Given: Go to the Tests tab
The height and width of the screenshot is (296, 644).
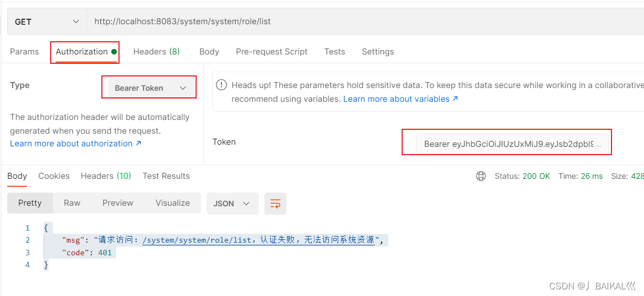Looking at the screenshot, I should click(x=334, y=52).
